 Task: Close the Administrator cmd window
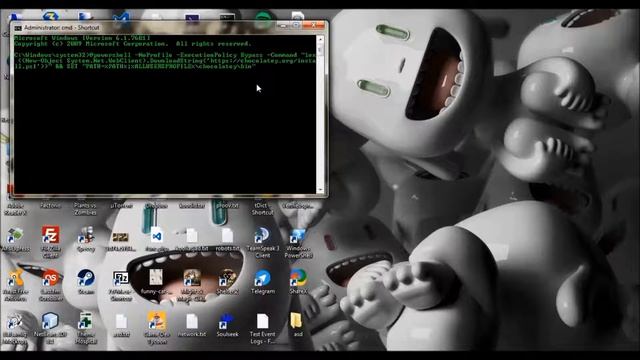[x=314, y=25]
